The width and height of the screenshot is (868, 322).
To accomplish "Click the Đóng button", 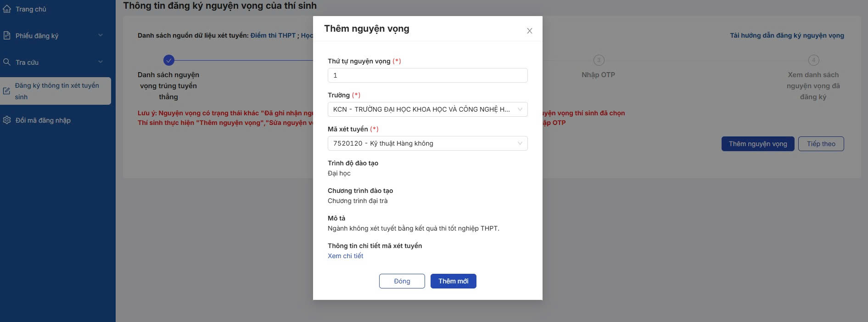I will [402, 281].
